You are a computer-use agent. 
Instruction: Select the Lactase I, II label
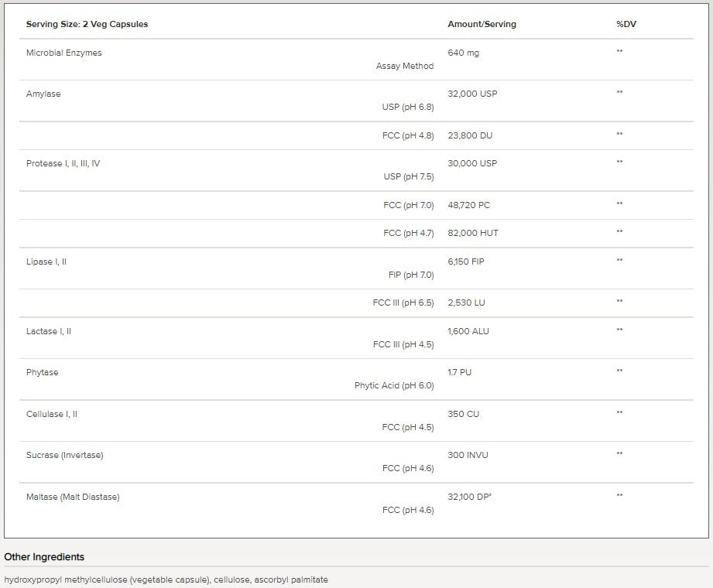[x=49, y=331]
